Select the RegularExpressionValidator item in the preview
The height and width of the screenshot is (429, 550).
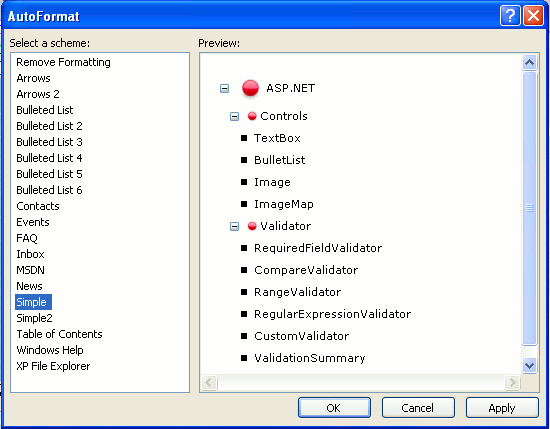pos(333,314)
